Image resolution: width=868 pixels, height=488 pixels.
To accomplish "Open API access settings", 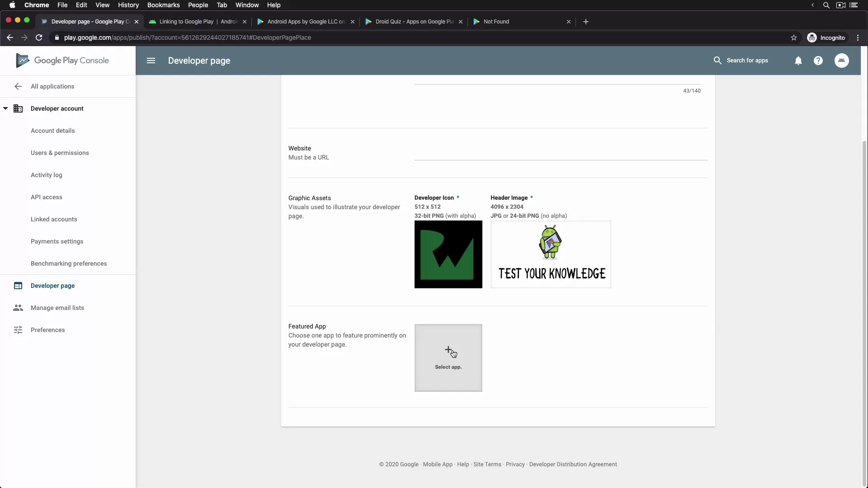I will coord(47,197).
